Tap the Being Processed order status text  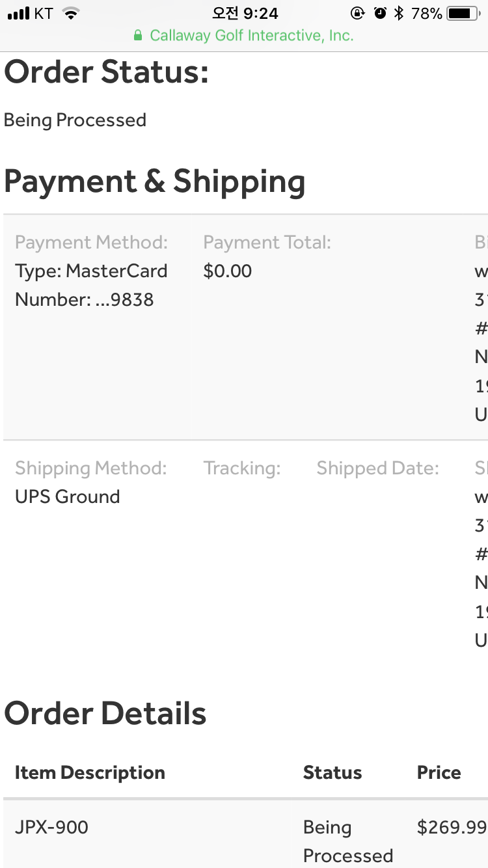click(75, 120)
